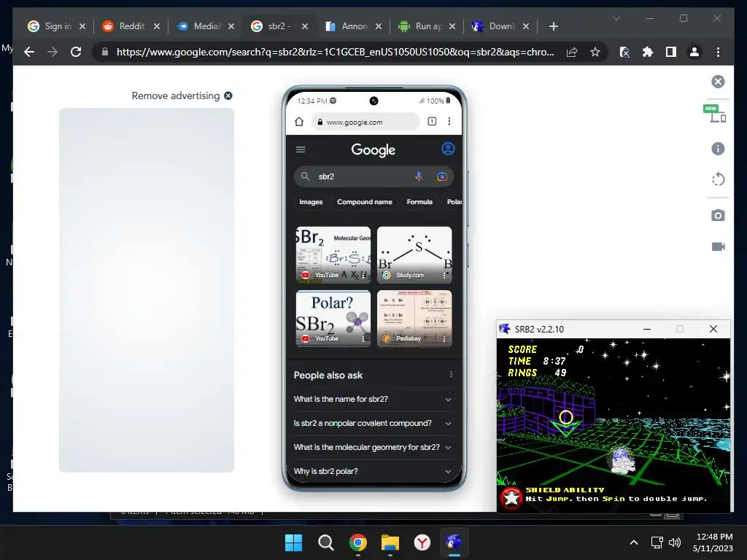Open the phone browser tab switcher
The height and width of the screenshot is (560, 747).
pos(432,122)
